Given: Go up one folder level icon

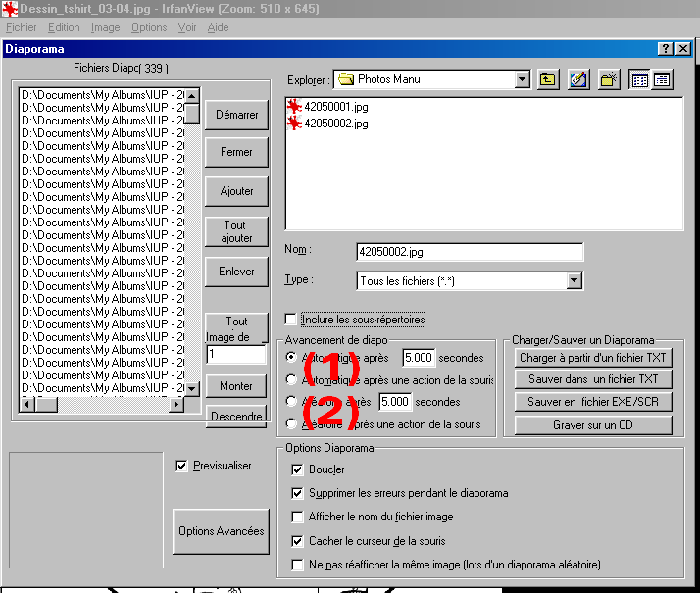Looking at the screenshot, I should coord(548,79).
